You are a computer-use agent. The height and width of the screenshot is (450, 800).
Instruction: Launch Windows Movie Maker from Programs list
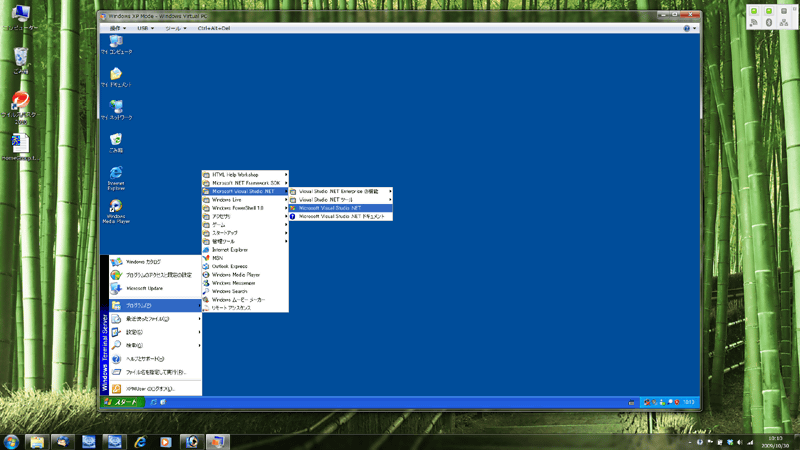(245, 299)
